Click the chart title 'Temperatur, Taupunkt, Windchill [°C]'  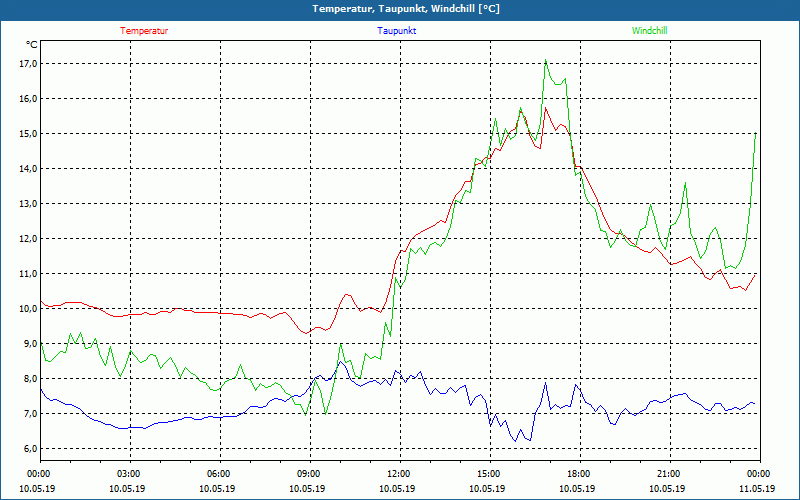[x=406, y=9]
